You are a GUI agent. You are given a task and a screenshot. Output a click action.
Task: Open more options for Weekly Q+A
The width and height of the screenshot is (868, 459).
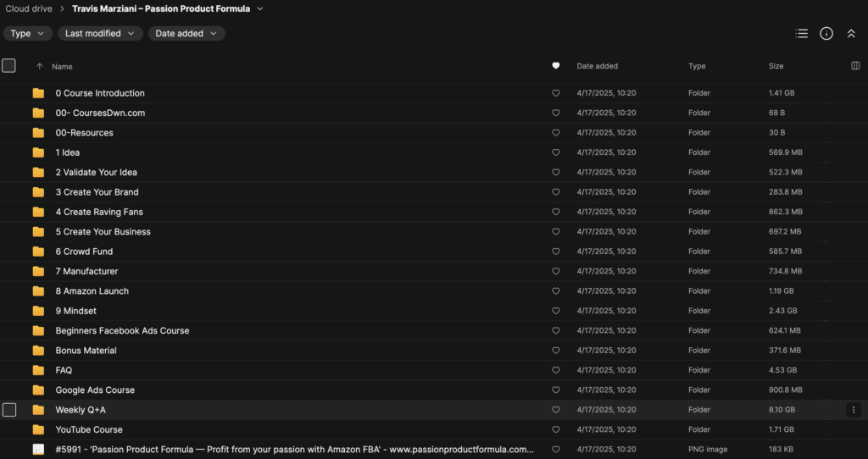tap(854, 410)
